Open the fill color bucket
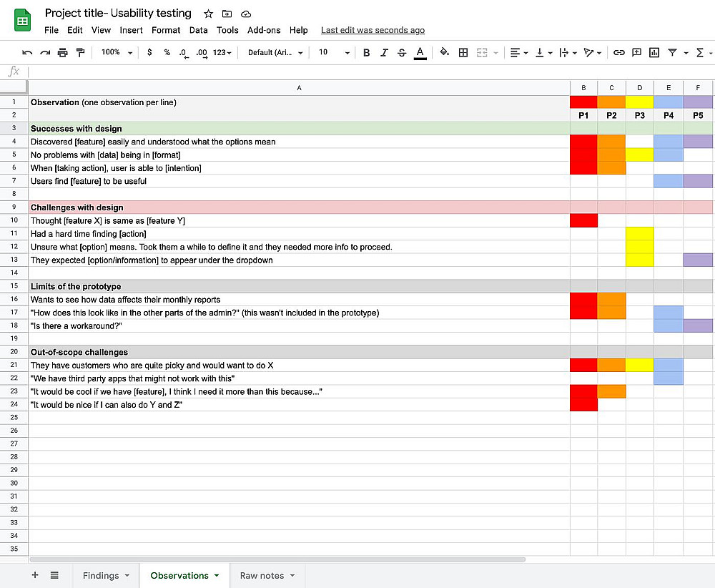 444,52
